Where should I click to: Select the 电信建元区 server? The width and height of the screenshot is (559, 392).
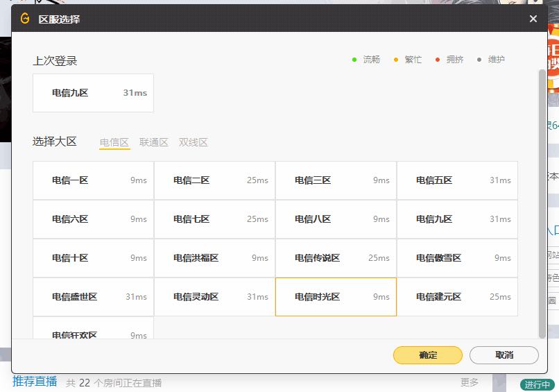(x=458, y=297)
